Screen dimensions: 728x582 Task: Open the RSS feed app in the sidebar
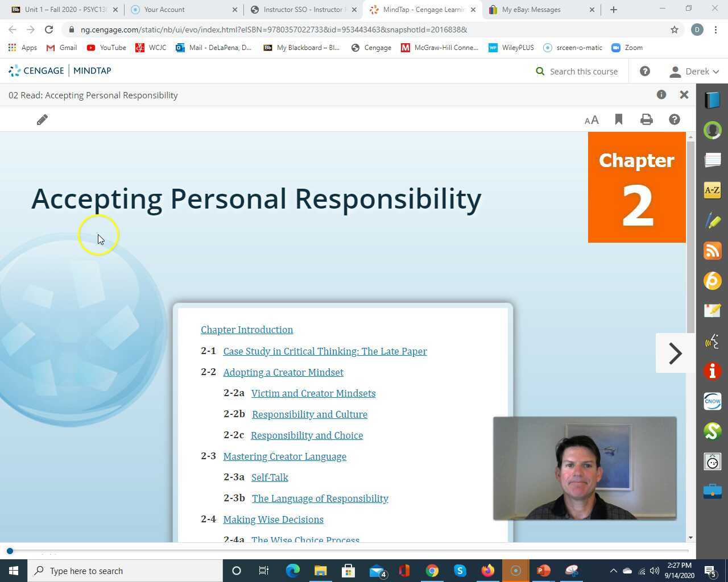712,251
